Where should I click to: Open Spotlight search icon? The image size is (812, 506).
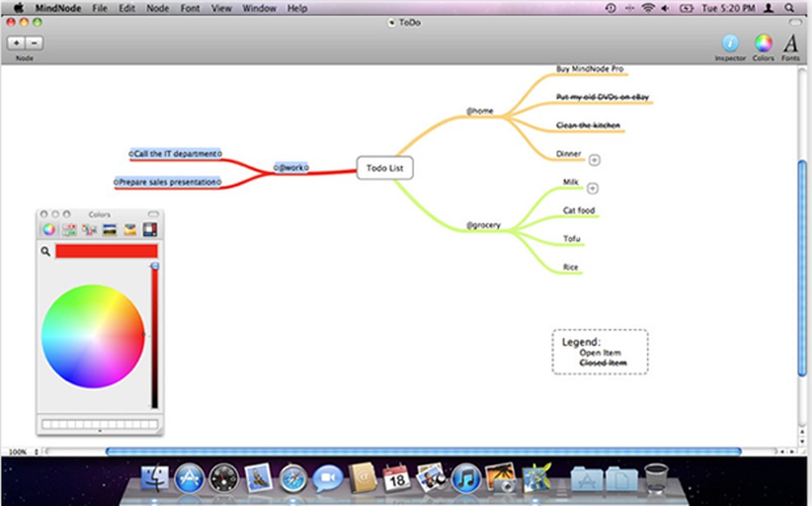tap(789, 7)
